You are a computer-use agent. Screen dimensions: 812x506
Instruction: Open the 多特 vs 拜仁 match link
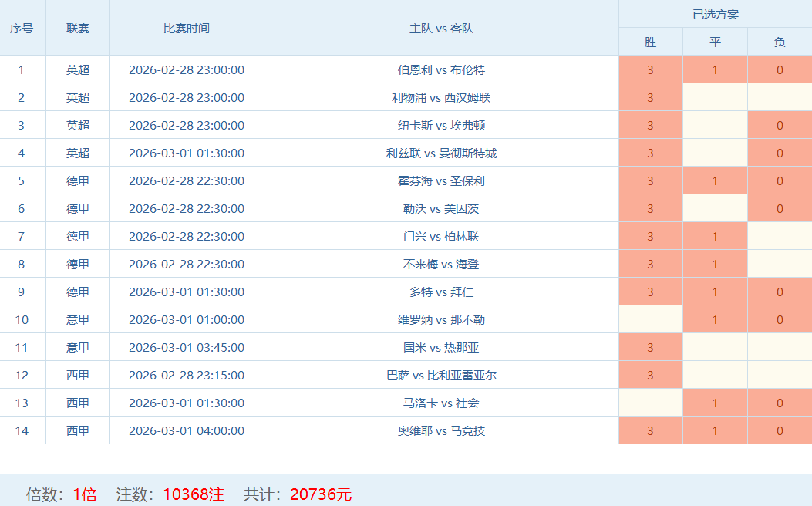[441, 292]
